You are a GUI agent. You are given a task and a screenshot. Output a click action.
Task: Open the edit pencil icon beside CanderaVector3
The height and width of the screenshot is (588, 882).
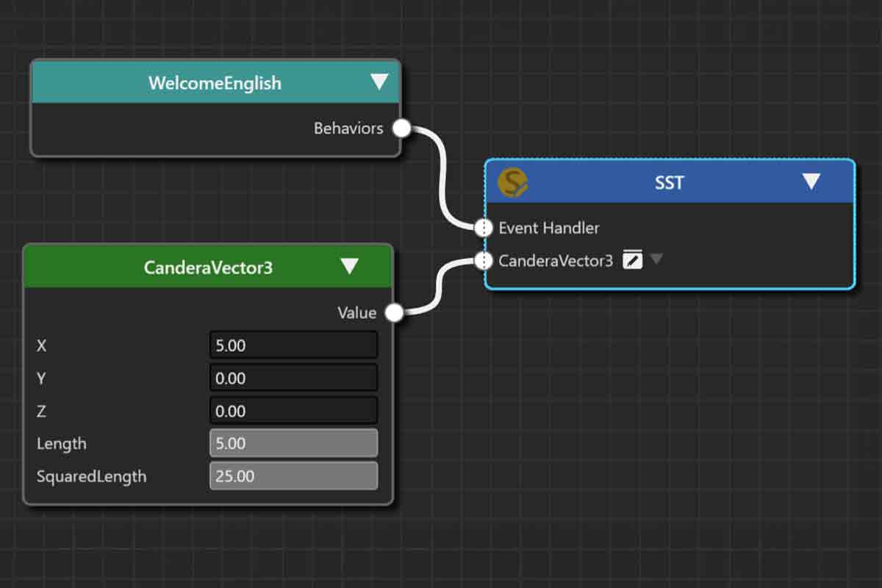[631, 260]
